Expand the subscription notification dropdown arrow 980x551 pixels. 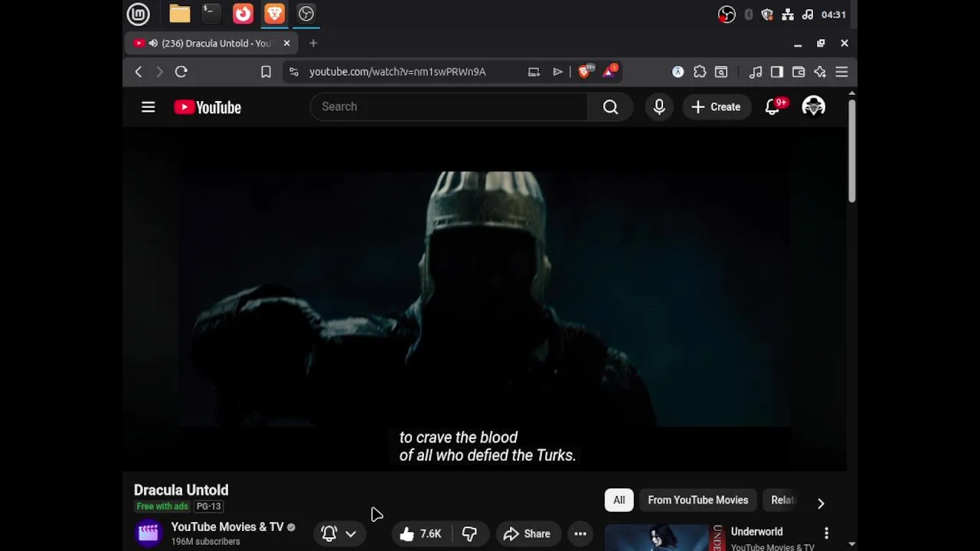351,534
